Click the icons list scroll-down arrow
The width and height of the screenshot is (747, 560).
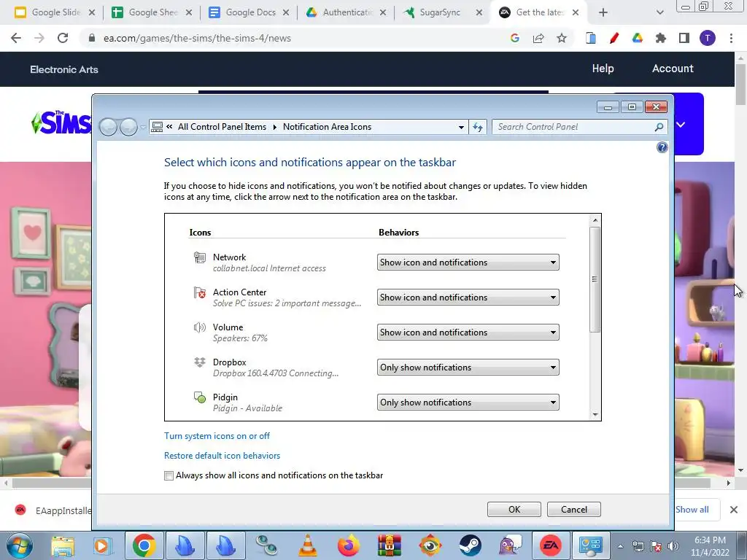coord(595,415)
